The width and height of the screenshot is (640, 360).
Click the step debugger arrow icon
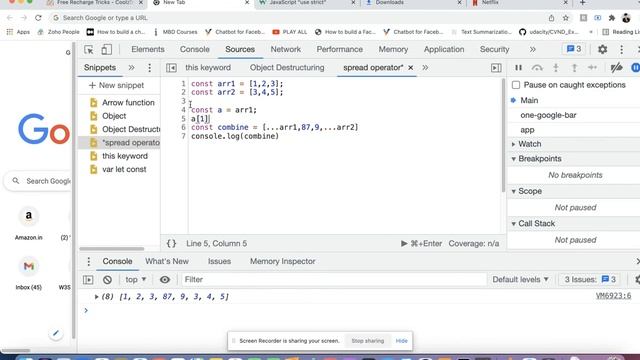point(592,68)
